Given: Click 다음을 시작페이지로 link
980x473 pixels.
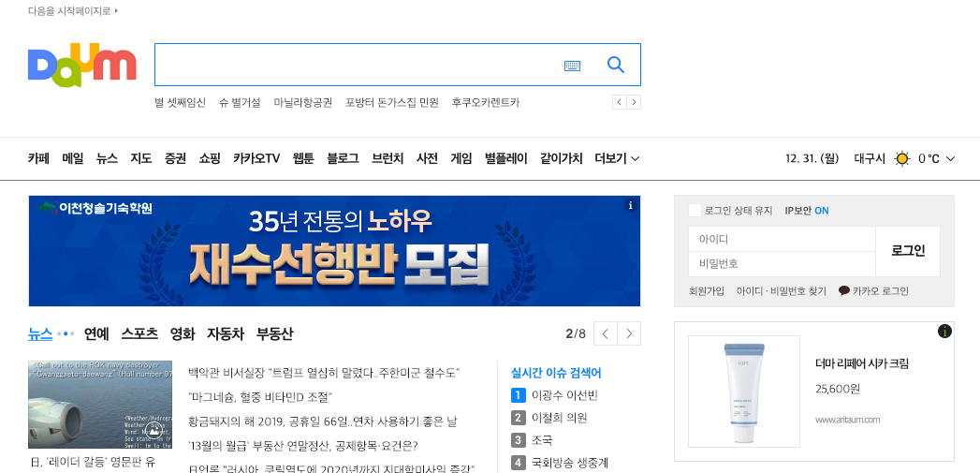Looking at the screenshot, I should [69, 10].
